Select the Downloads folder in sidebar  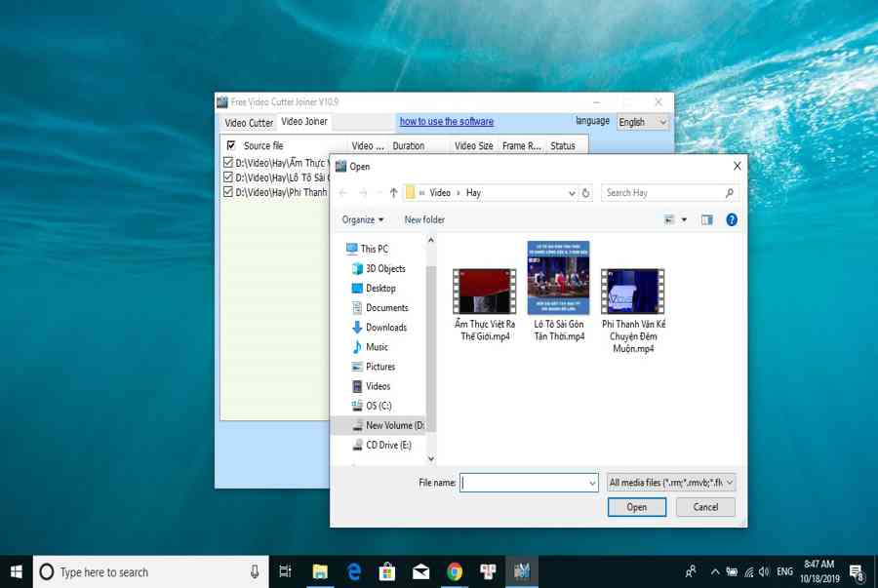(385, 328)
